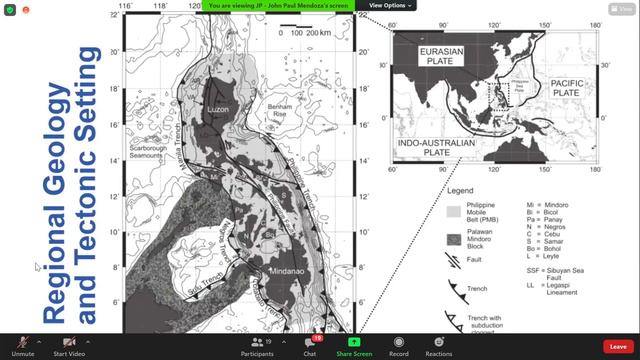Click the green 'You are viewing' screen-share banner
The image size is (640, 360).
(279, 6)
